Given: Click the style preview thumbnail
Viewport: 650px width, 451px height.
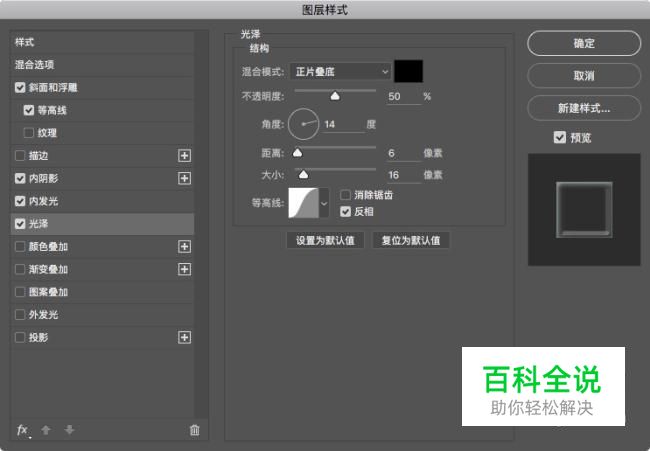Looking at the screenshot, I should tap(584, 210).
